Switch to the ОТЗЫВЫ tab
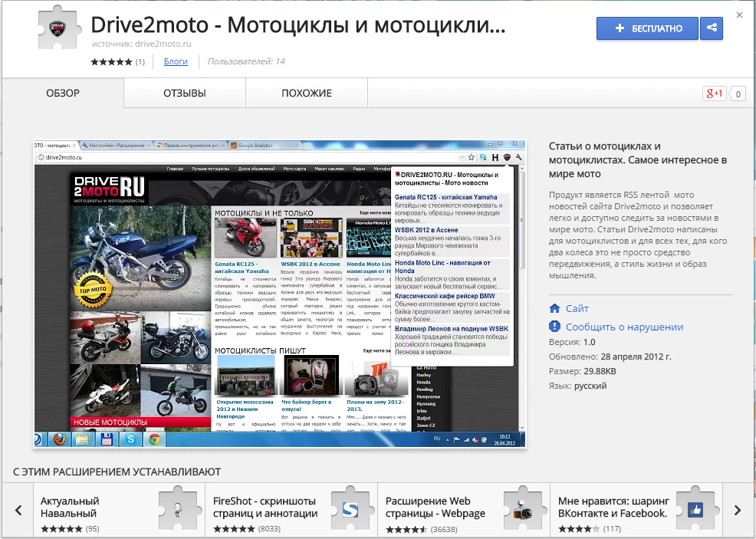 pos(185,93)
